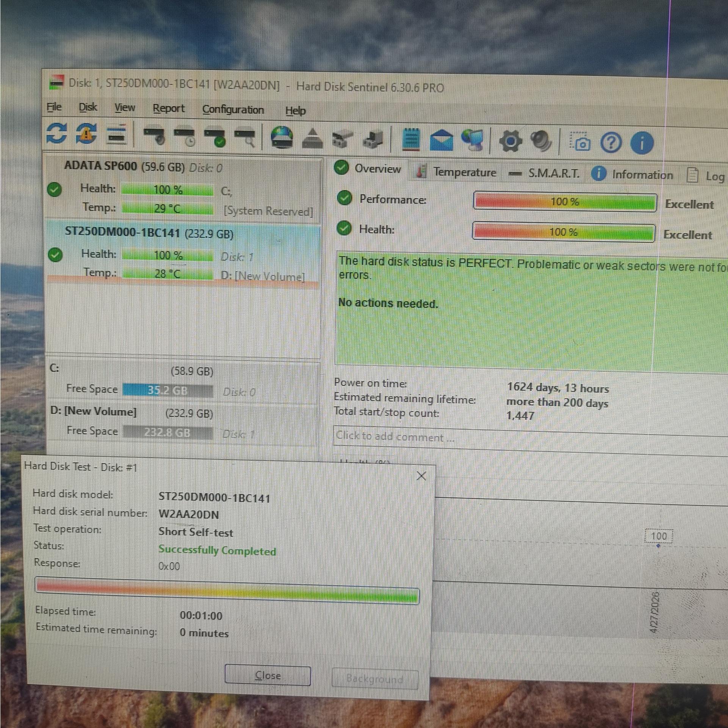This screenshot has width=728, height=728.
Task: Click the disk with magnifier icon
Action: tap(244, 139)
